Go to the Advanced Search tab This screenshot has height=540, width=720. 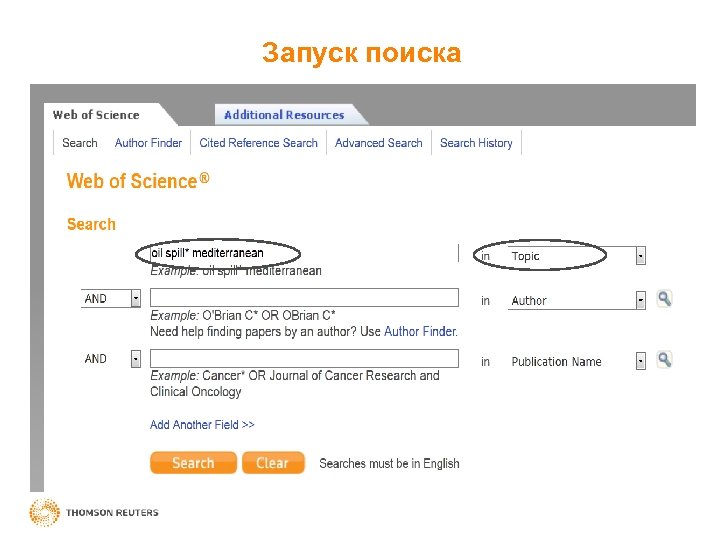[378, 143]
